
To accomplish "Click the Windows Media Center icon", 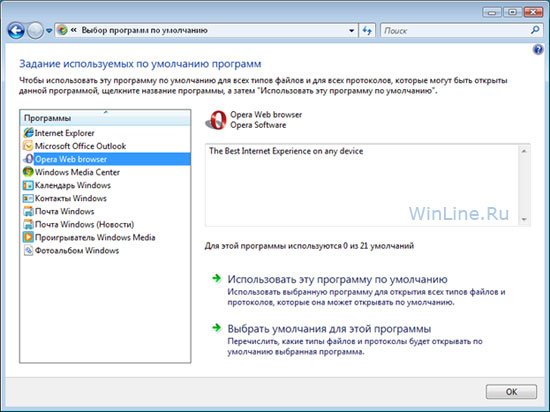I will [x=28, y=172].
